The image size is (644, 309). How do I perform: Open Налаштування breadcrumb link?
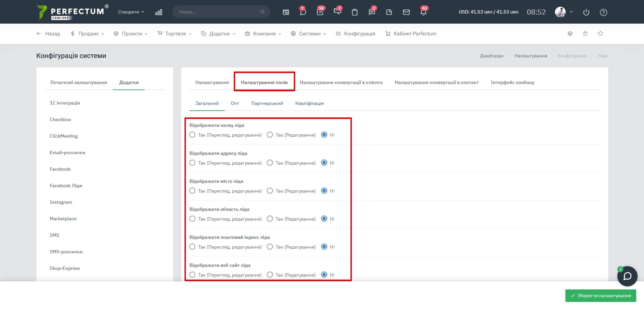[x=531, y=56]
